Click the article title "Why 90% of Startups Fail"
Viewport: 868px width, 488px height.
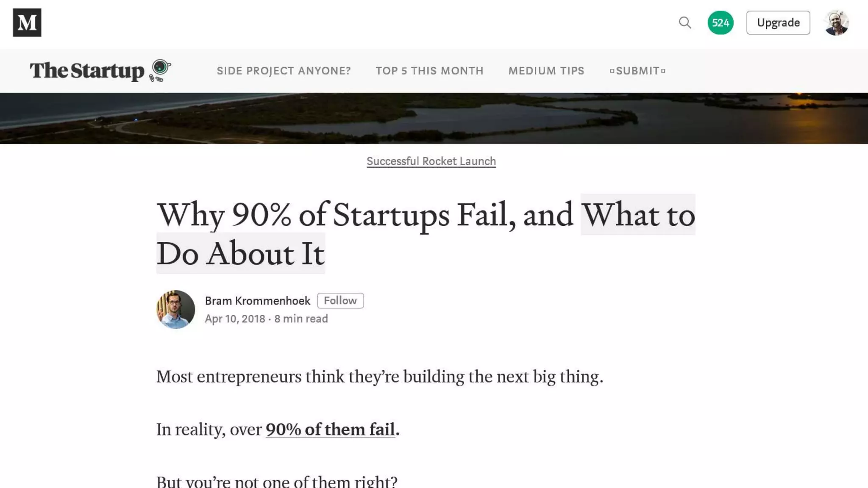364,215
